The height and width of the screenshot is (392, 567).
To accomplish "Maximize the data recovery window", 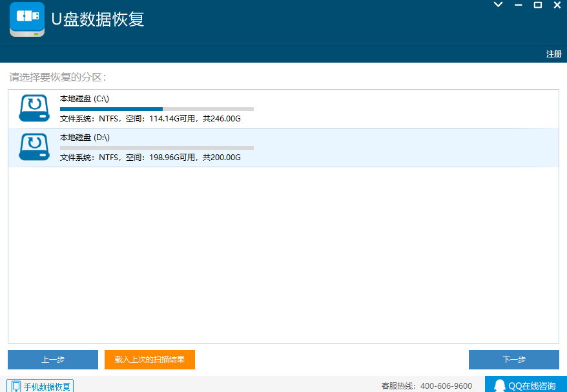I will pos(537,5).
